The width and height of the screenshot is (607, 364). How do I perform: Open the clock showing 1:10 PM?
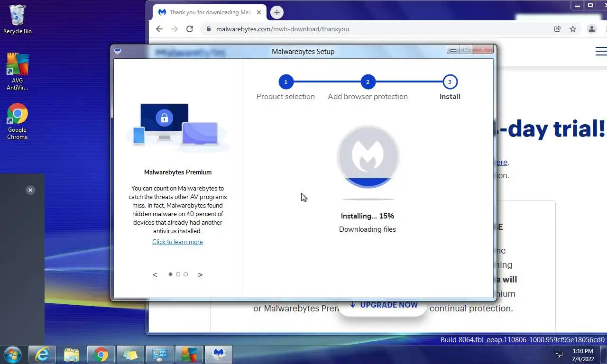pyautogui.click(x=583, y=355)
